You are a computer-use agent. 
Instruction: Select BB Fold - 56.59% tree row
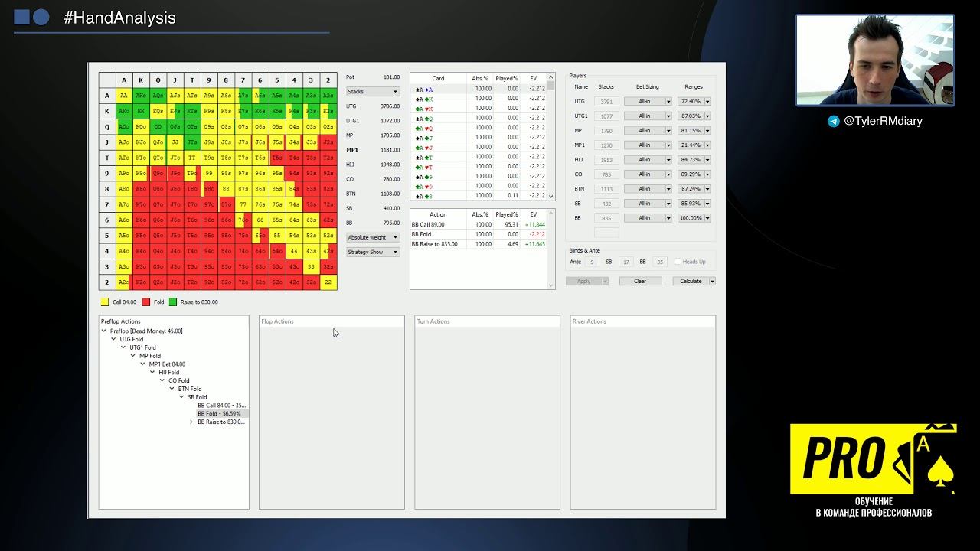(x=222, y=414)
